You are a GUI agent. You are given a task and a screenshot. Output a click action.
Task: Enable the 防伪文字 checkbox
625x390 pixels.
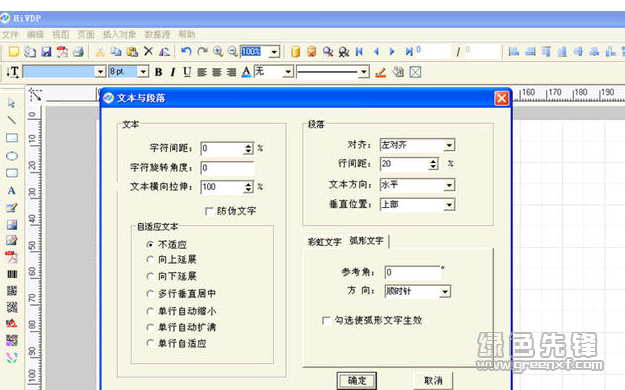click(x=209, y=211)
